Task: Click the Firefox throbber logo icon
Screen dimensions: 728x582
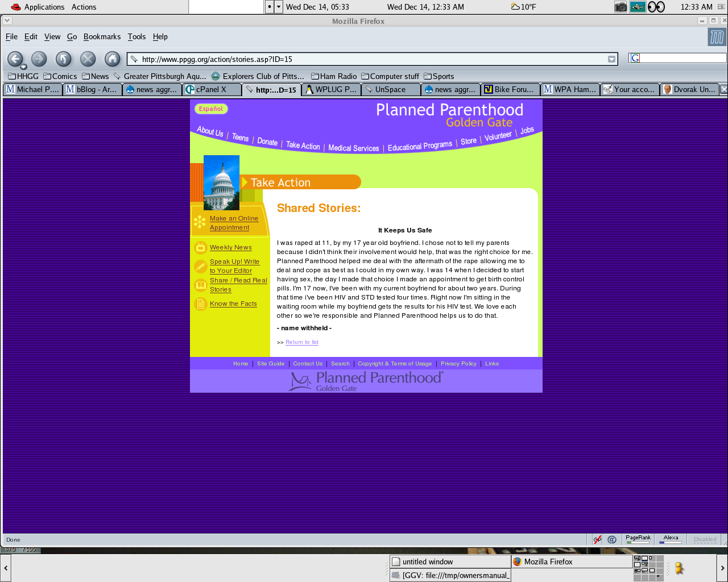Action: 716,38
